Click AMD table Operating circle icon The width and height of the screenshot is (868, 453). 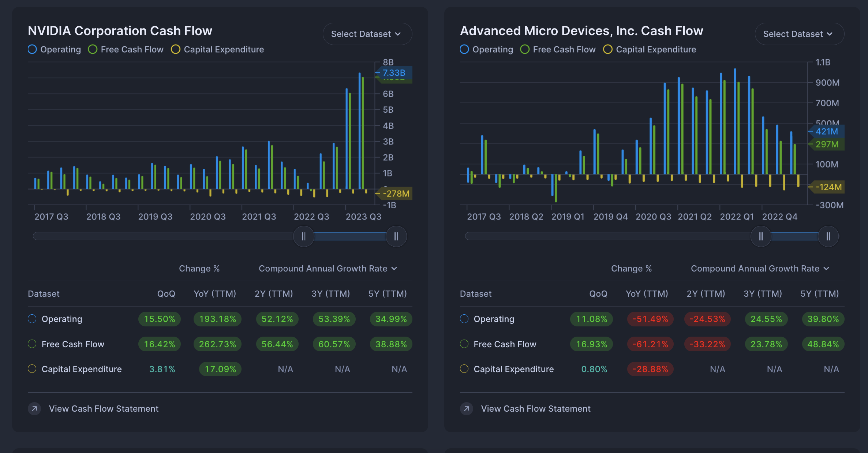(464, 319)
